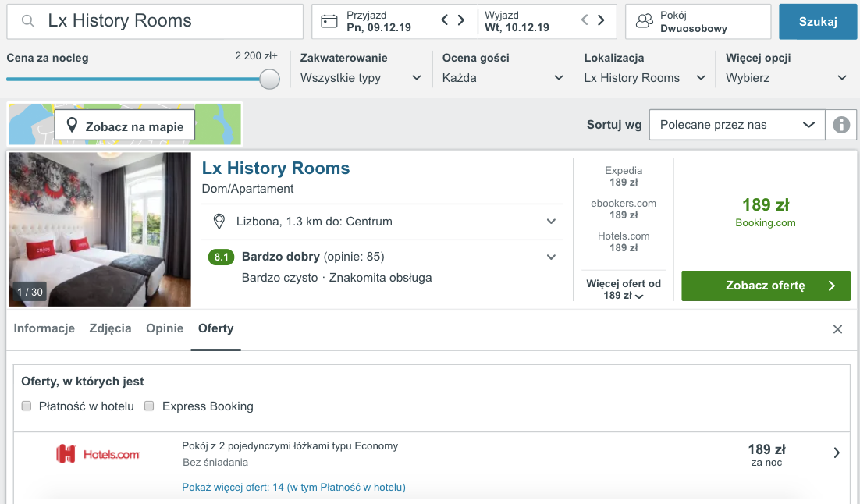Open the Hotels.com offer arrow
860x504 pixels.
(837, 453)
